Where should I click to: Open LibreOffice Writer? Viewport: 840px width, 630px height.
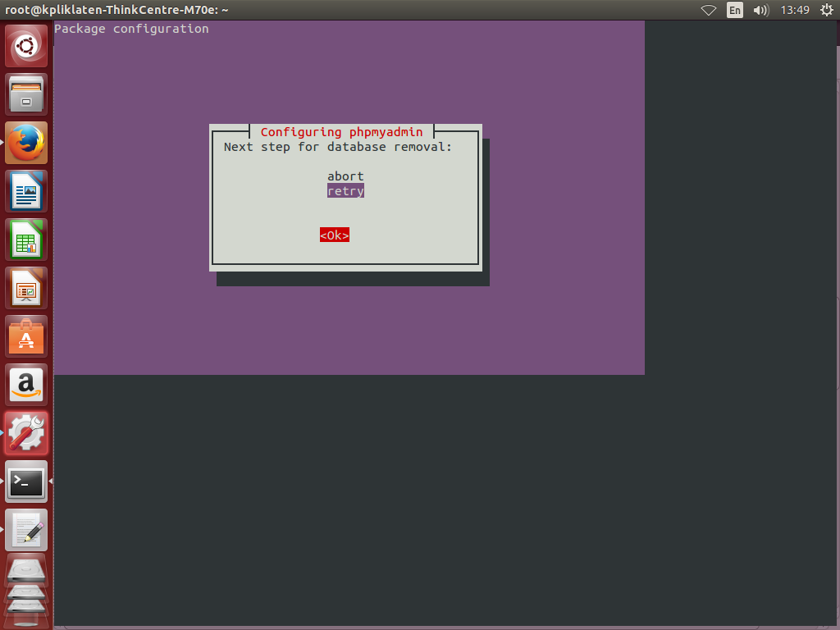click(x=26, y=191)
